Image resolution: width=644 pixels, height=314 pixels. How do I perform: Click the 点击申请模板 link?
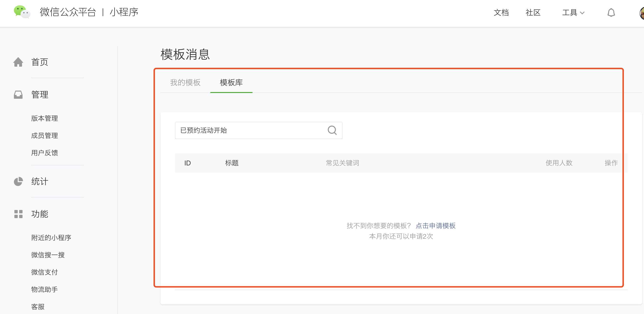(x=436, y=226)
